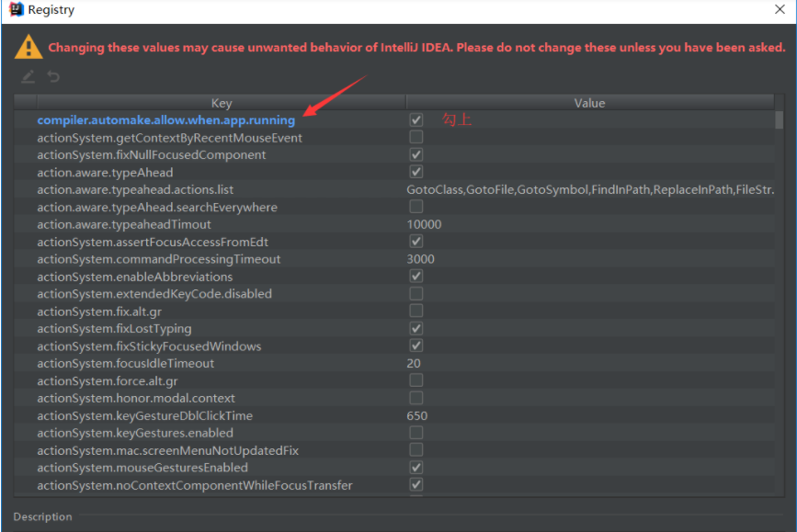Select actionSystem.mac.screenMenuNotUpdatedFix key
The height and width of the screenshot is (532, 797).
(x=167, y=451)
